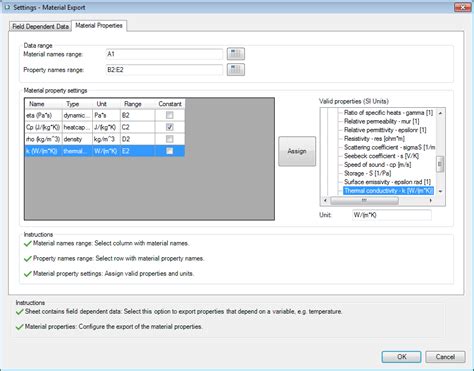Viewport: 474px width, 371px height.
Task: Select the Cp (J/(kg*K)) name cell
Action: [x=43, y=127]
